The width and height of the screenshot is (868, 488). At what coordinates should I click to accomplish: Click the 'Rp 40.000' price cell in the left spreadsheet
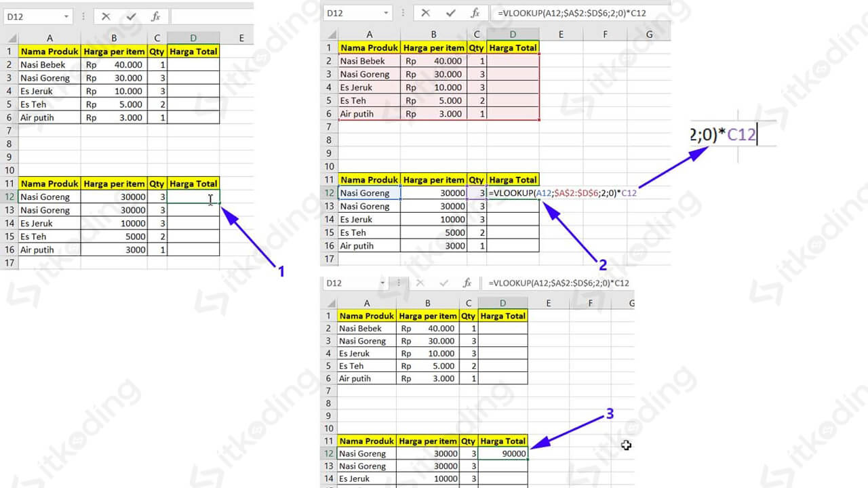[114, 64]
